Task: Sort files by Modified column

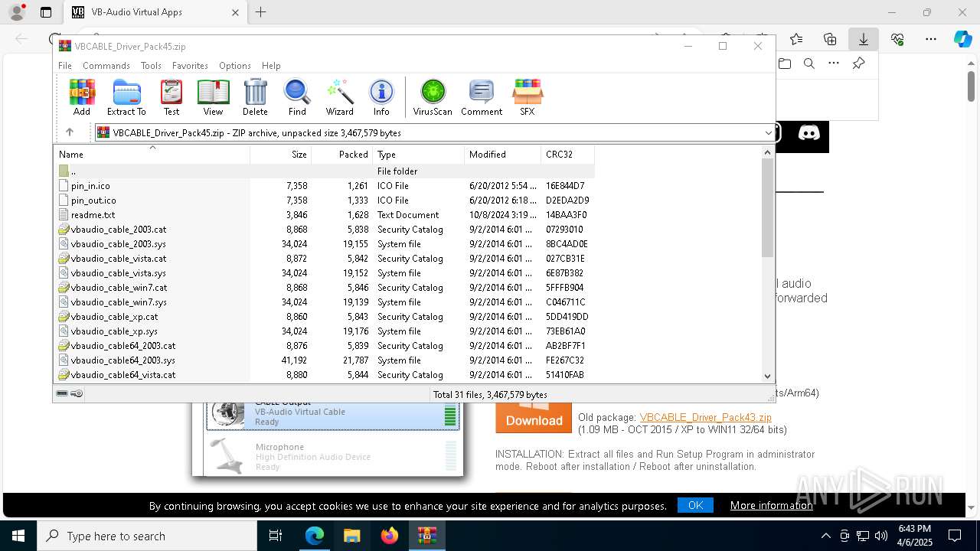Action: click(x=502, y=155)
